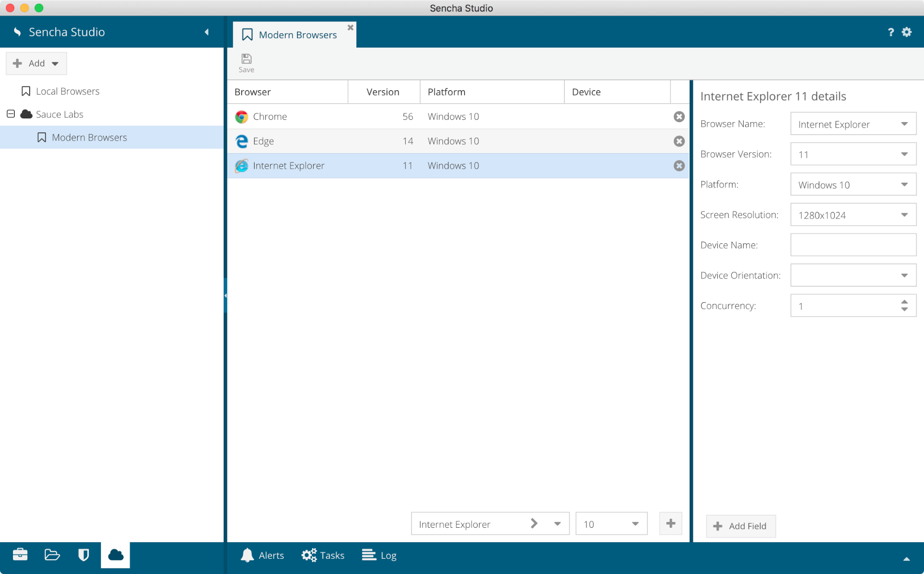Viewport: 924px width, 574px height.
Task: Open the bottom version 10 dropdown
Action: tap(635, 524)
